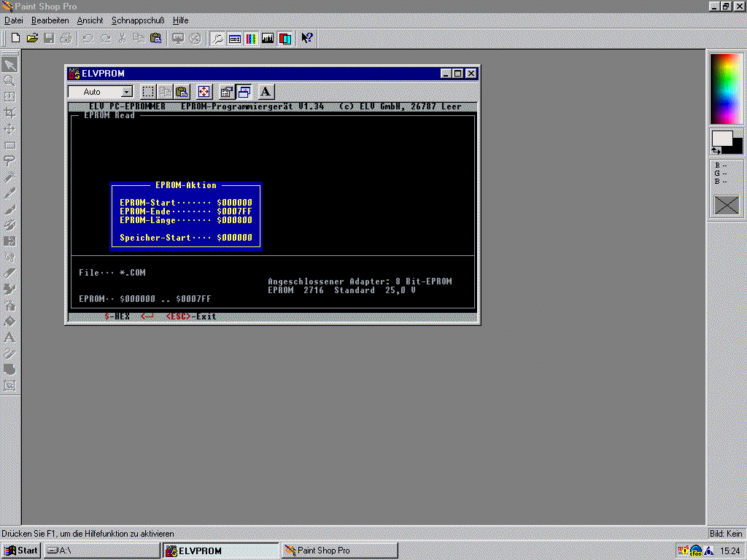Toggle the Background execution button in ELVPROM
747x560 pixels.
point(244,92)
